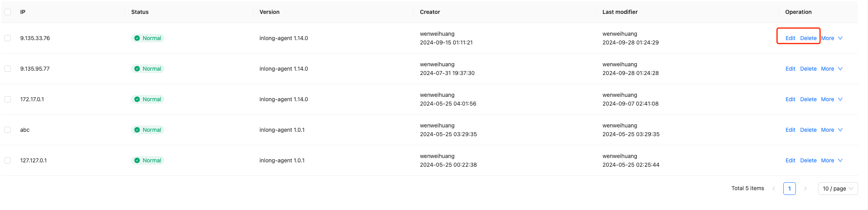Click the Normal status icon for 172.17.0.1
The image size is (868, 210).
click(137, 99)
